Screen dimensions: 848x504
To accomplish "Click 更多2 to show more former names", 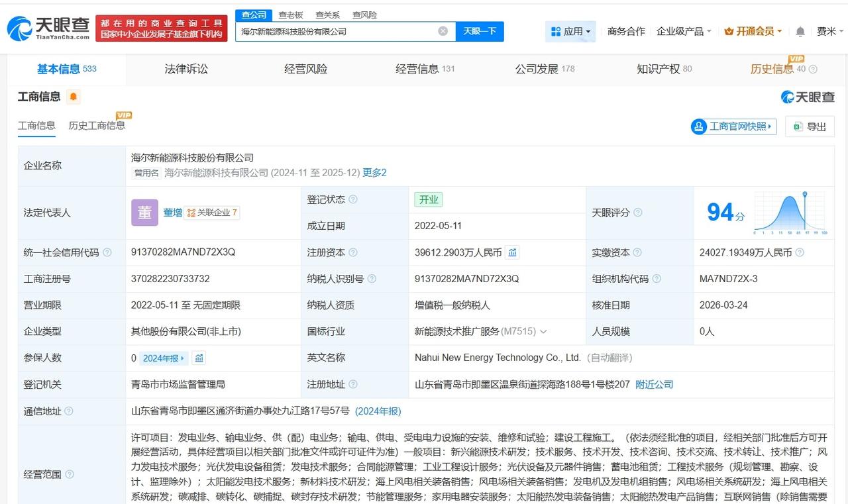I will tap(374, 173).
